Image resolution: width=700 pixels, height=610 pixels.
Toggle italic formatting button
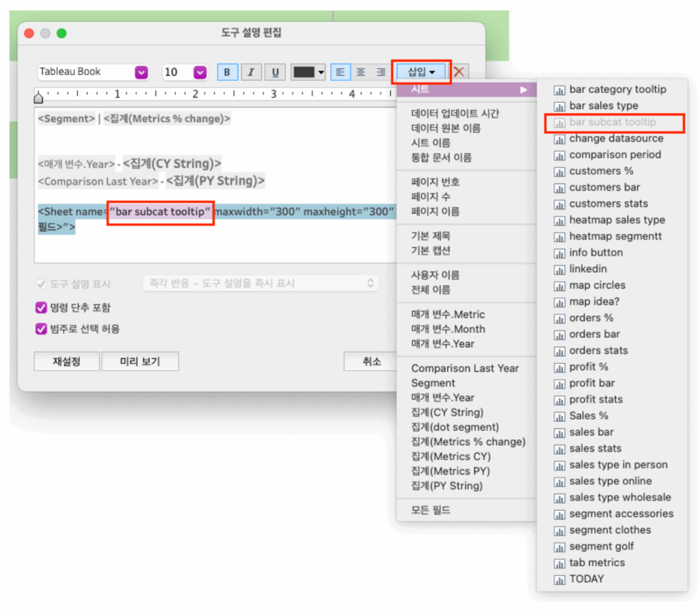pyautogui.click(x=251, y=72)
